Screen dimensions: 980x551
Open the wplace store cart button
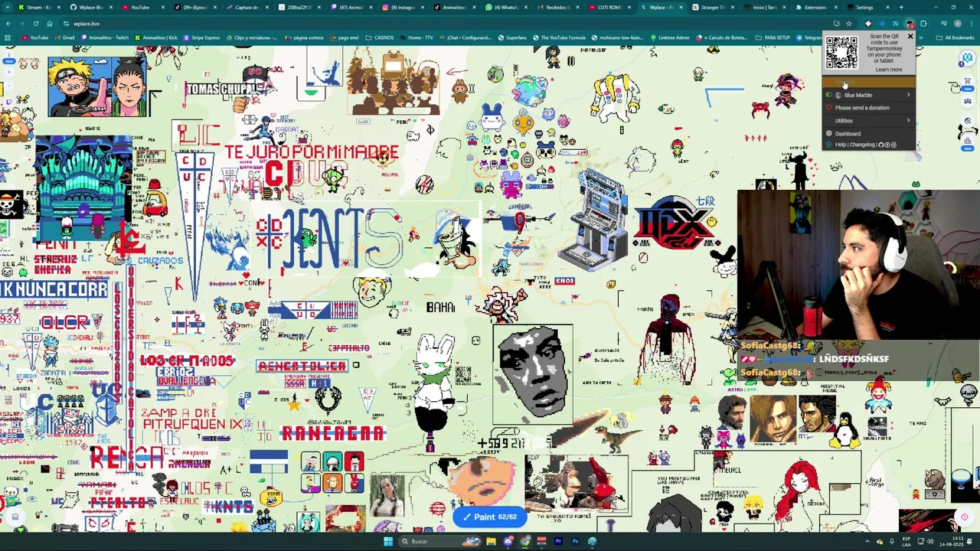(x=968, y=81)
